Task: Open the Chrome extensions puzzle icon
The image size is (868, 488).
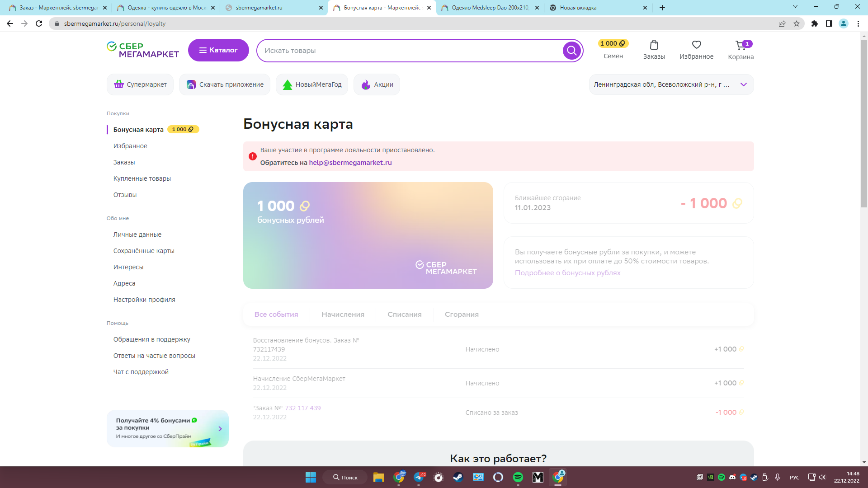Action: point(815,23)
